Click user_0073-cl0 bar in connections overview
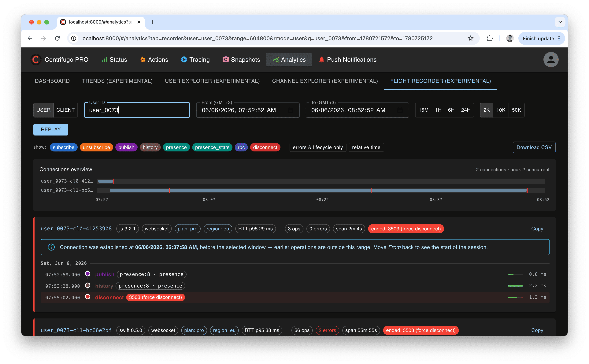 [x=106, y=181]
